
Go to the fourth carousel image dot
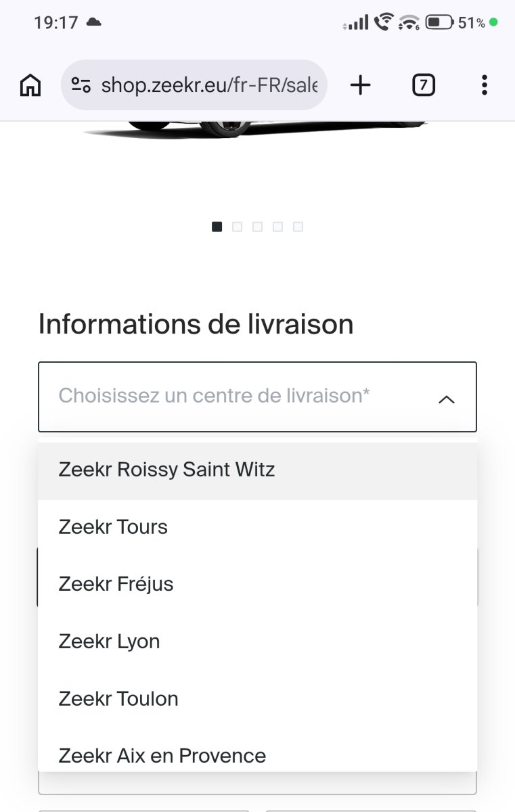pos(277,227)
